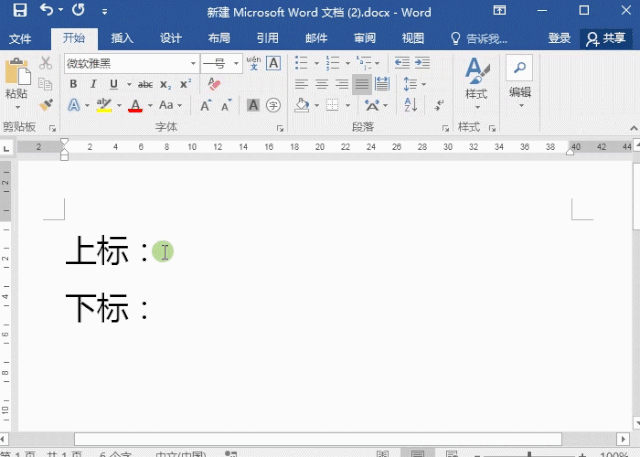The image size is (640, 457).
Task: Open the Aa change case menu
Action: tap(170, 105)
